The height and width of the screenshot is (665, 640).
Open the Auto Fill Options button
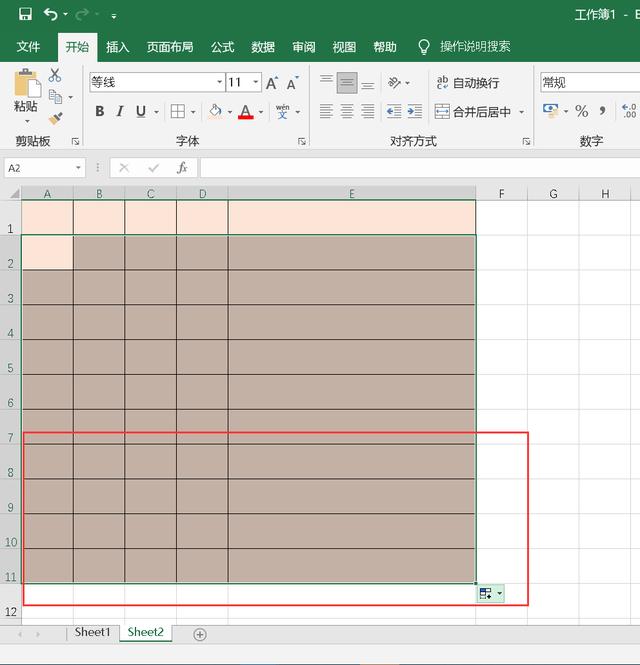coord(491,594)
